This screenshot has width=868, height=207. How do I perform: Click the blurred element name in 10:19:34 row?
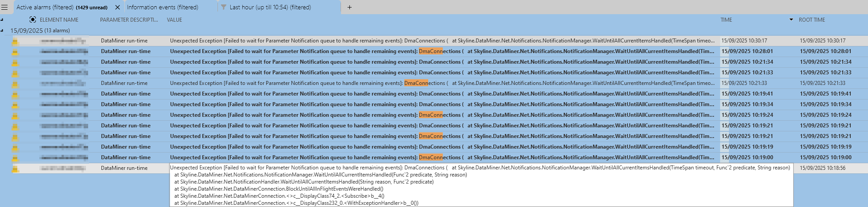click(x=64, y=104)
